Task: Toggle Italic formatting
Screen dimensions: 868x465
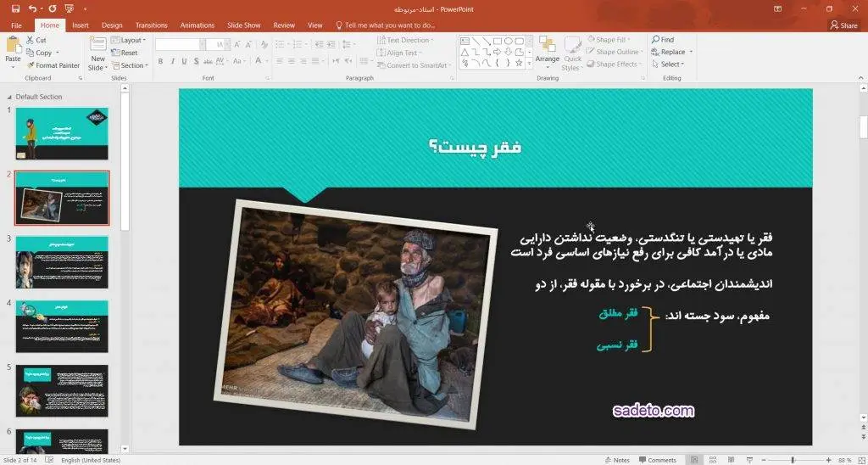Action: tap(172, 61)
